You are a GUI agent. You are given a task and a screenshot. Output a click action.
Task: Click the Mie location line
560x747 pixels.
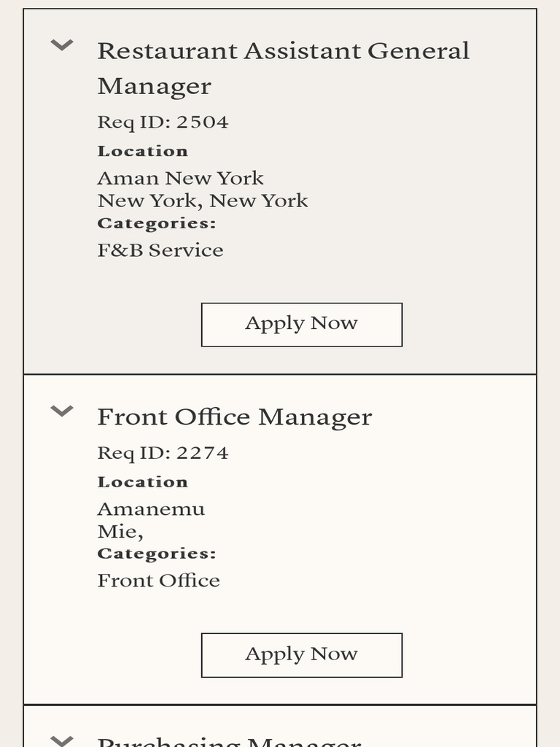[x=120, y=531]
